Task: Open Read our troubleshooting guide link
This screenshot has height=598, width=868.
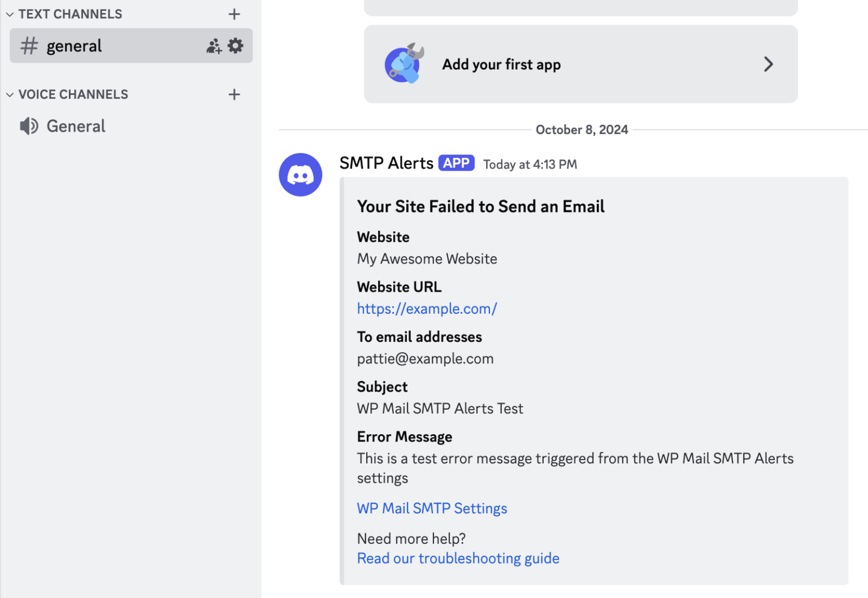Action: point(458,558)
